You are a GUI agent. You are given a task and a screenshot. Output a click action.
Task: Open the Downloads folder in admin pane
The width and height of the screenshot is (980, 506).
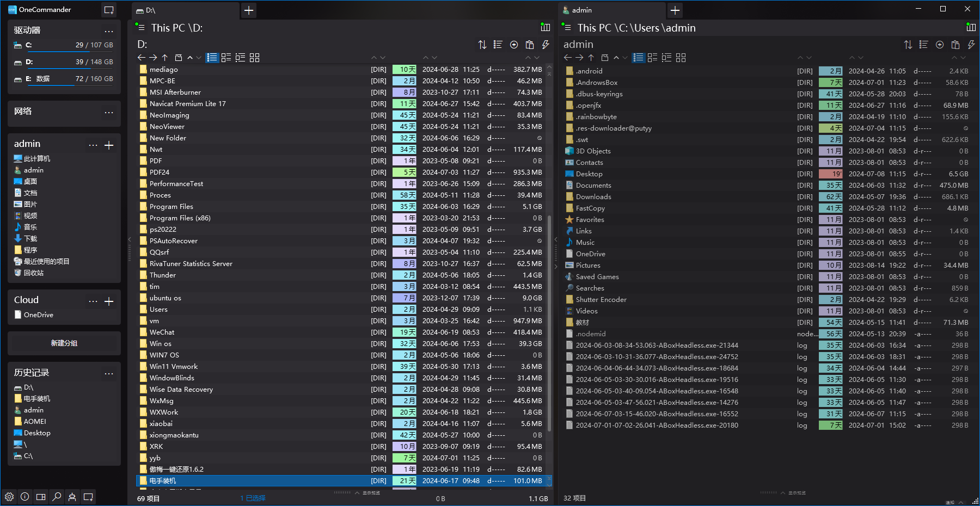(593, 197)
